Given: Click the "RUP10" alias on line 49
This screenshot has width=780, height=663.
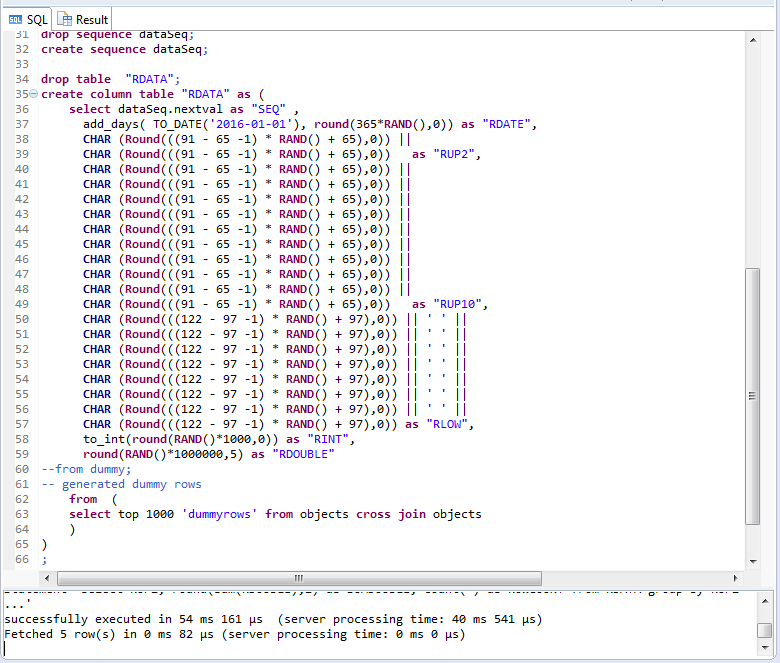Looking at the screenshot, I should [x=457, y=304].
